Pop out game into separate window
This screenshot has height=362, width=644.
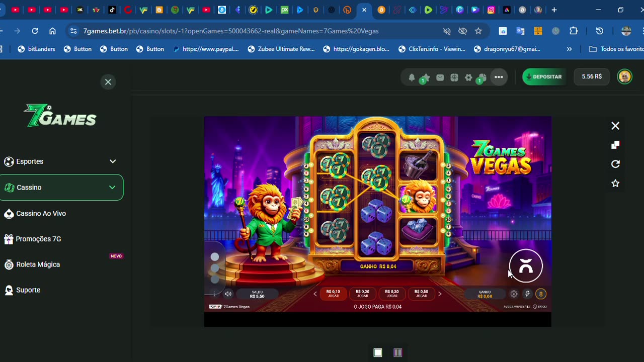(615, 145)
